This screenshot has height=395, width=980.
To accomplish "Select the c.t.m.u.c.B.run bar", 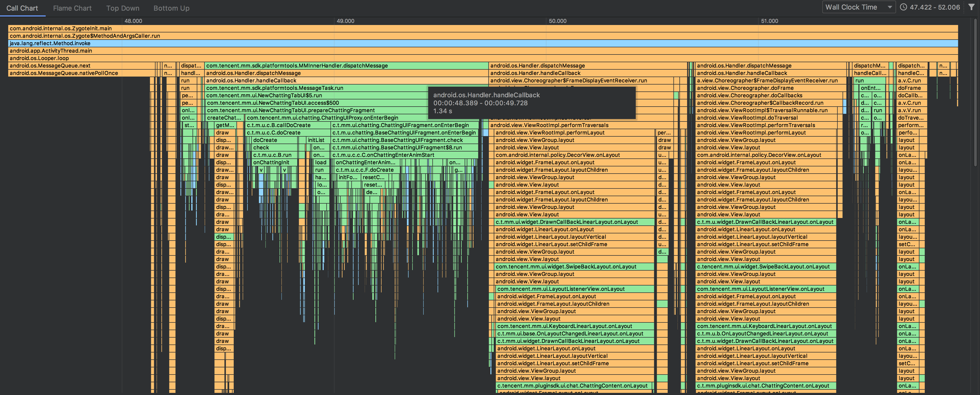I will 275,155.
